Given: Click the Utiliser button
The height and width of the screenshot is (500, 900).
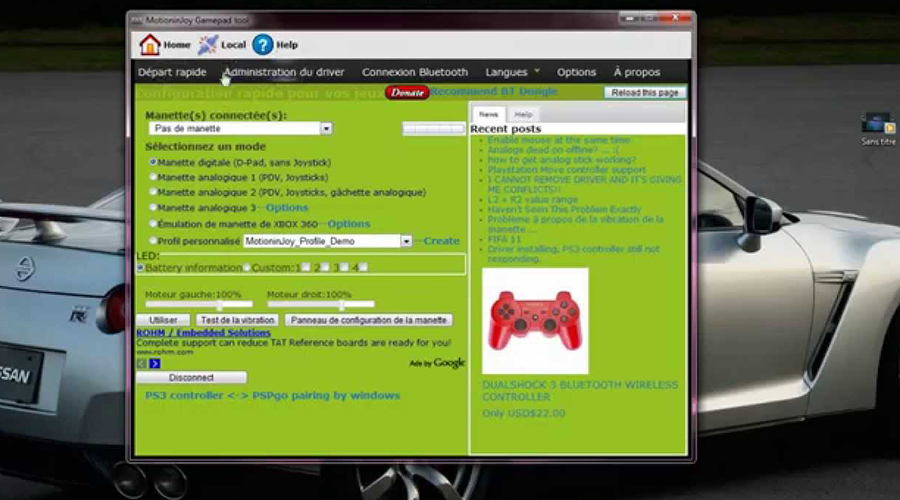Looking at the screenshot, I should [x=163, y=320].
